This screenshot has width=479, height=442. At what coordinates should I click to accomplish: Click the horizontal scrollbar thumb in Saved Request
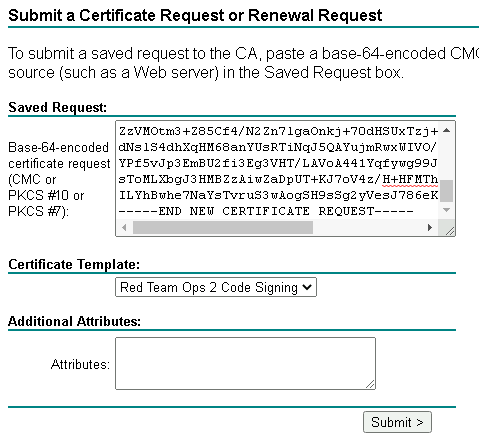[223, 227]
